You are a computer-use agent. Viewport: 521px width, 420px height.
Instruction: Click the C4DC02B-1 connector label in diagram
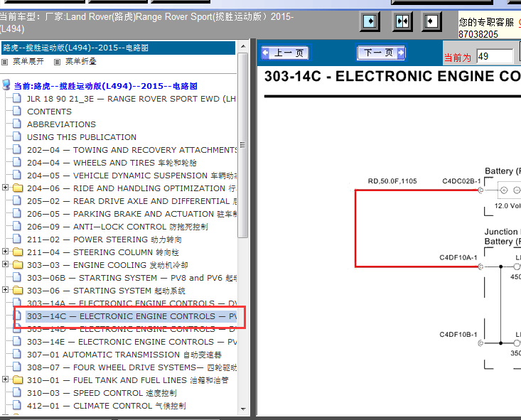[x=461, y=181]
